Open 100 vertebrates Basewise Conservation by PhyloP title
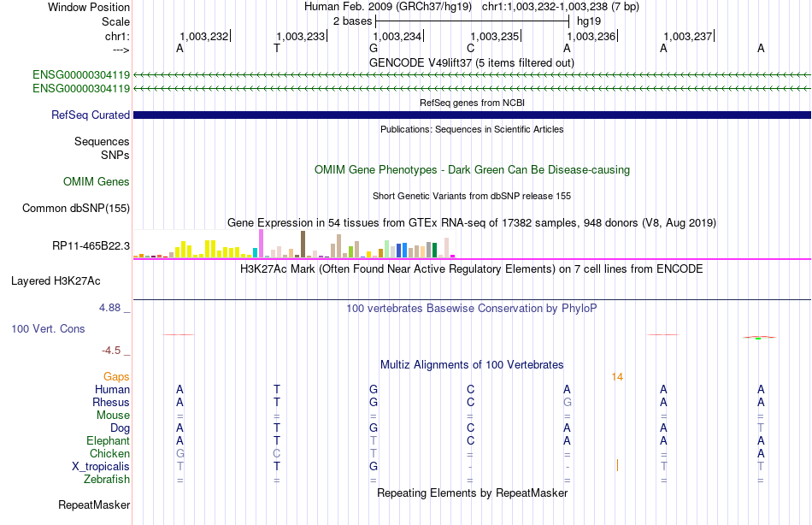 coord(472,309)
